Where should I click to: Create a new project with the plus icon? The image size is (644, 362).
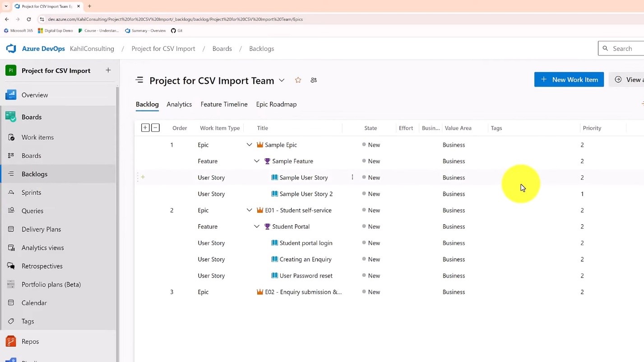pyautogui.click(x=108, y=70)
